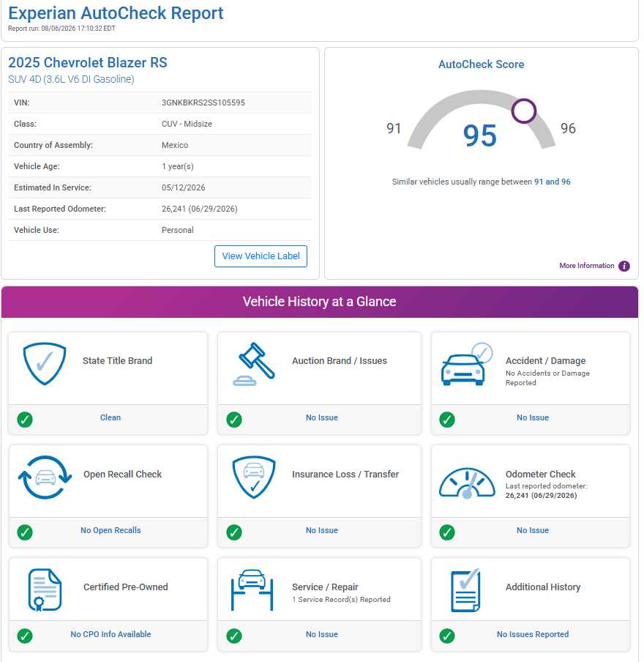Click the 1 Service Record(s) Reported text
The width and height of the screenshot is (644, 662).
click(341, 600)
